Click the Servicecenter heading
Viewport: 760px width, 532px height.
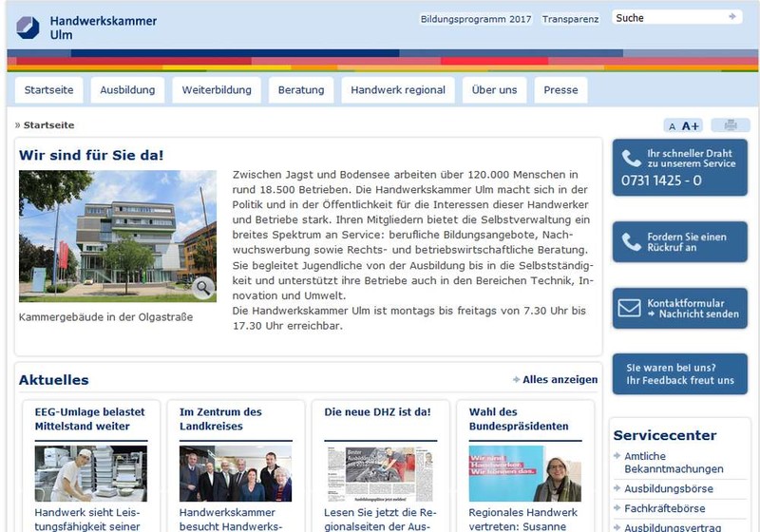pyautogui.click(x=664, y=435)
